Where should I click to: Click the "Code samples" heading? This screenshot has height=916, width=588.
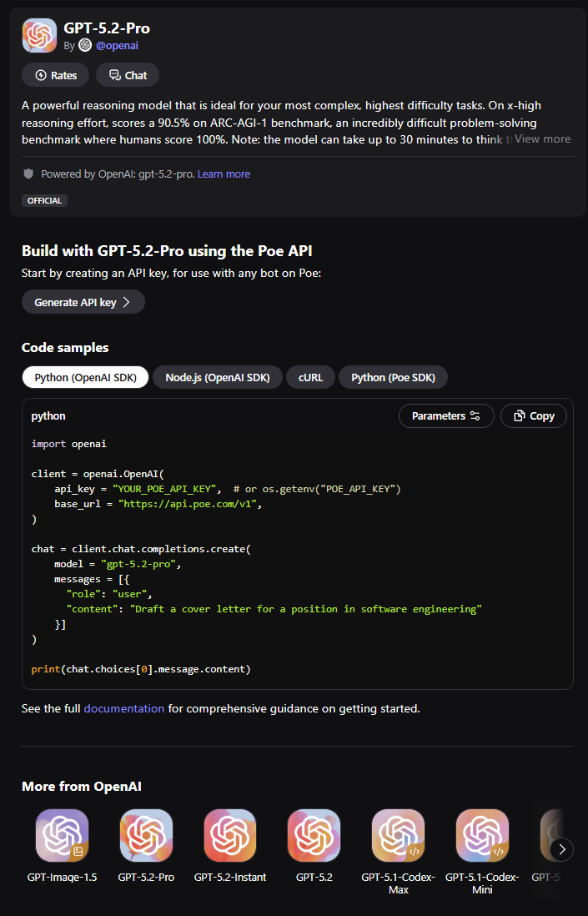tap(65, 348)
